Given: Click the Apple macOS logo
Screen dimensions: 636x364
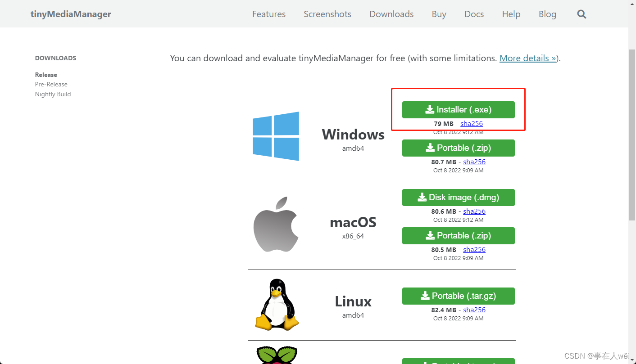Looking at the screenshot, I should (276, 224).
